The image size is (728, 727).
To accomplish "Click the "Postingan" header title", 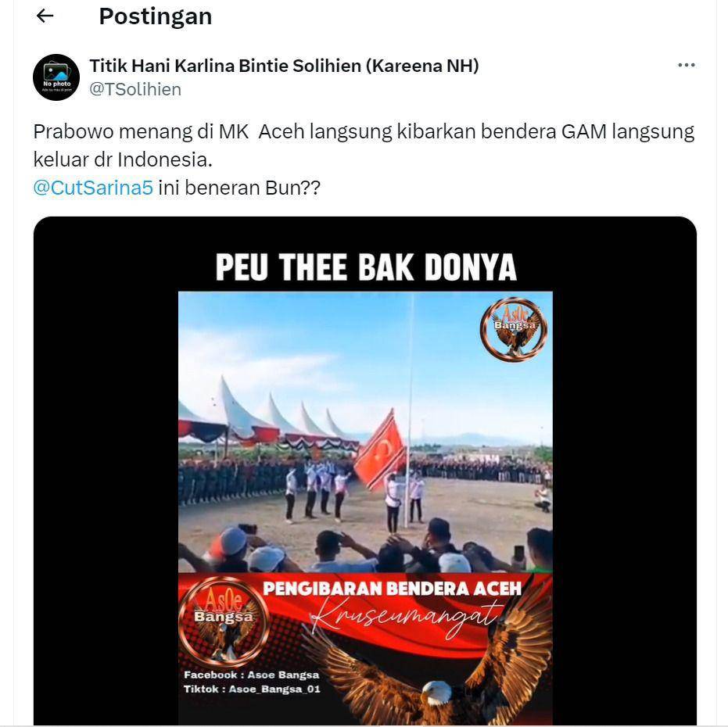I will coord(156,16).
